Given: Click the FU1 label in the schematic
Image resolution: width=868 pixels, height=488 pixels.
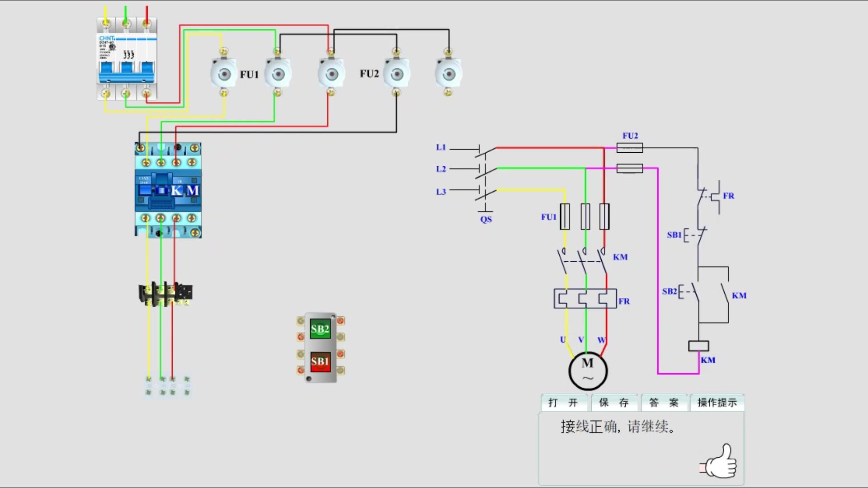Looking at the screenshot, I should (x=549, y=217).
